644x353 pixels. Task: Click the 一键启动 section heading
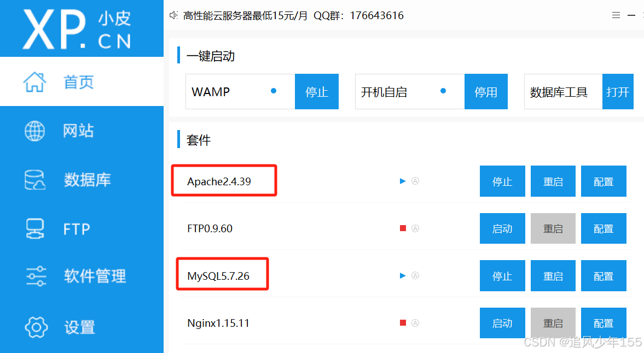[210, 56]
